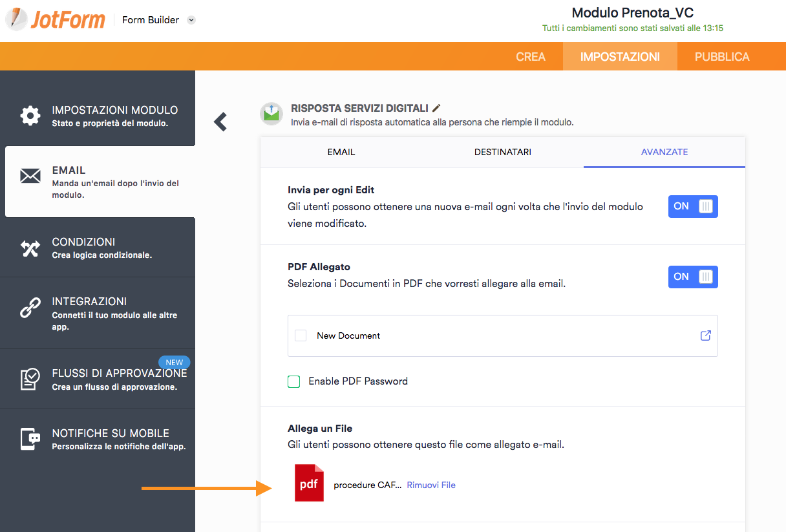Open the Integrazioni link icon section
This screenshot has height=532, width=786.
pyautogui.click(x=30, y=308)
